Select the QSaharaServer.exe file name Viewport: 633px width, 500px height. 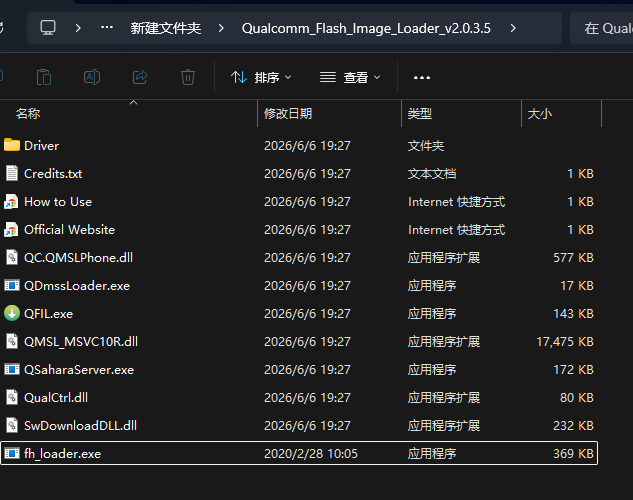pyautogui.click(x=79, y=370)
